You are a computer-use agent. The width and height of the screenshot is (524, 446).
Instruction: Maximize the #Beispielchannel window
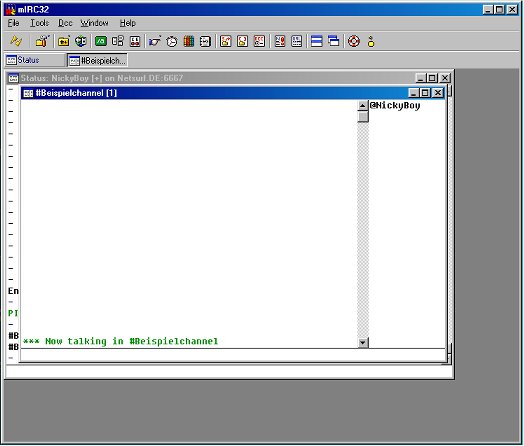[x=425, y=93]
